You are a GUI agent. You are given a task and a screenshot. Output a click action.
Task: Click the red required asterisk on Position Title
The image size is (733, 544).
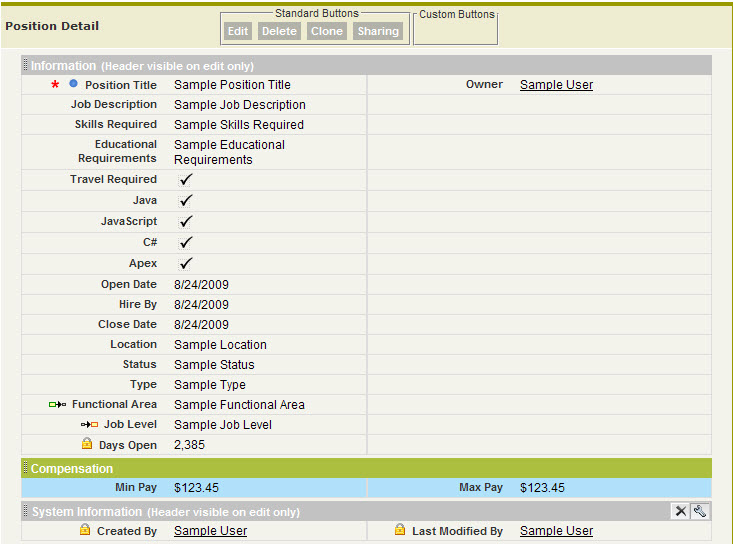tap(55, 85)
